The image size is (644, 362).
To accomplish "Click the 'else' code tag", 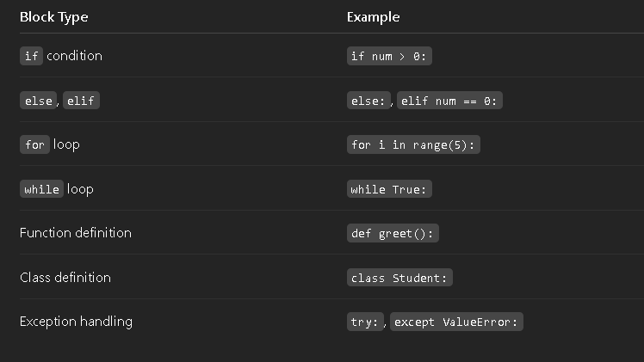I will (x=38, y=101).
